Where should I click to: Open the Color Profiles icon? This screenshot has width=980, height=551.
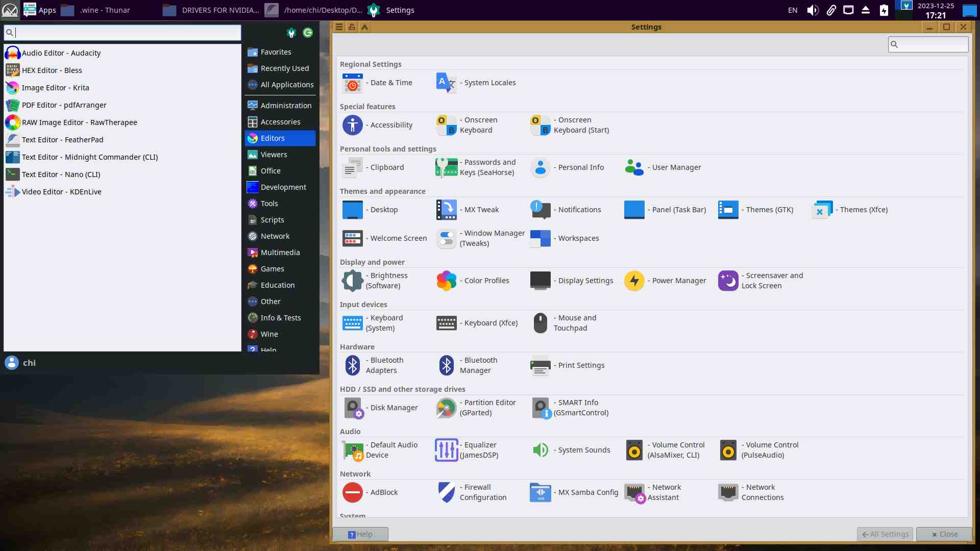tap(447, 281)
